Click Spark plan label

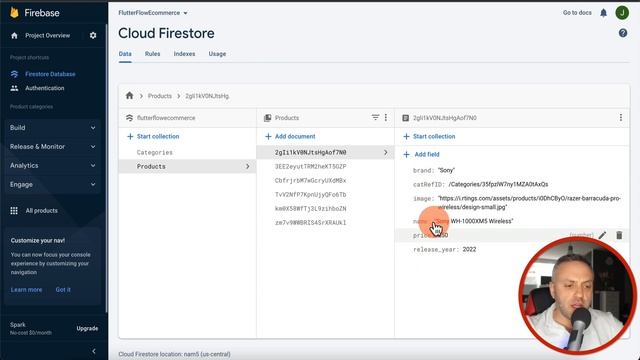point(18,325)
